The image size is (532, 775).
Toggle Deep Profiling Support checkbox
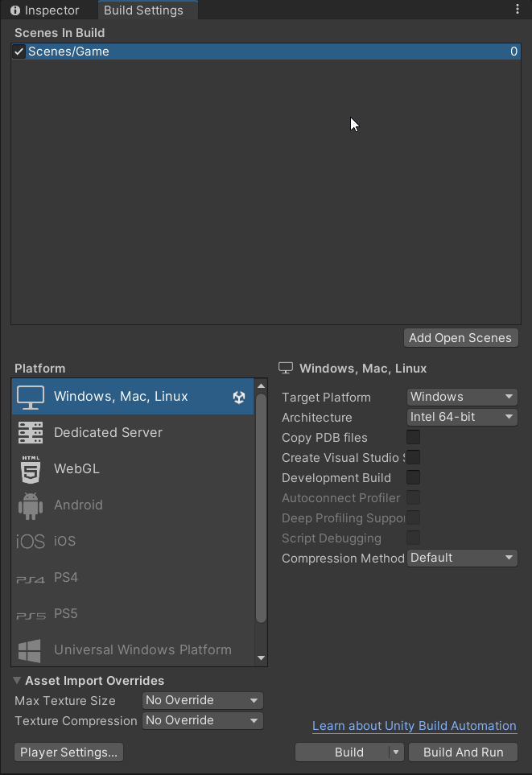tap(413, 517)
